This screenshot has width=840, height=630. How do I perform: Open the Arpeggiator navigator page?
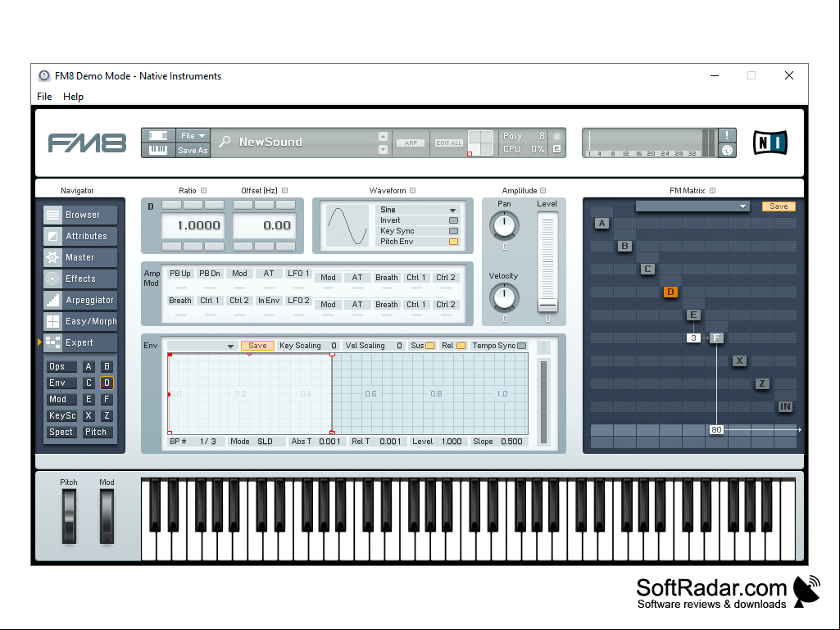pyautogui.click(x=79, y=300)
